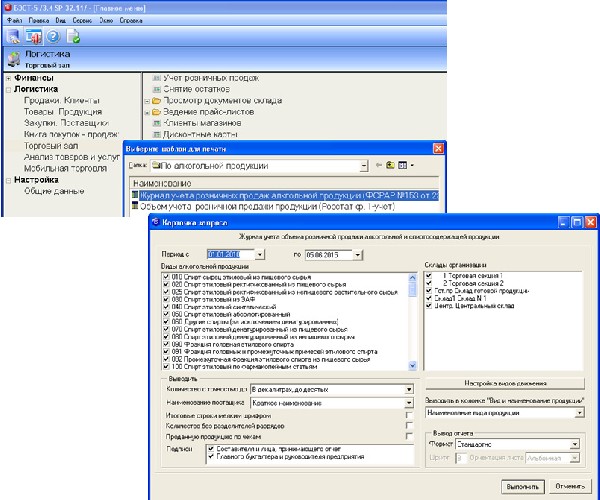Click the second toolbar icon with red table
The height and width of the screenshot is (500, 600).
[32, 37]
